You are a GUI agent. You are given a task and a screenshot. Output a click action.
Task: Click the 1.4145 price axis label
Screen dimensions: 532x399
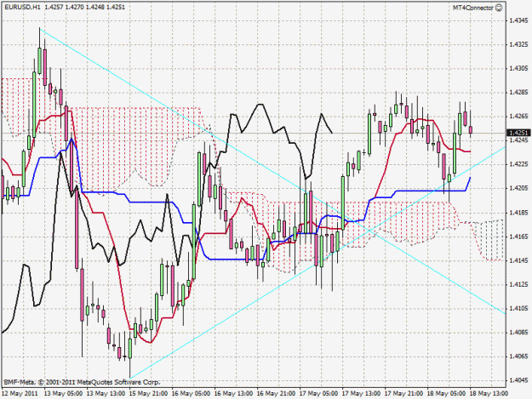(x=518, y=260)
